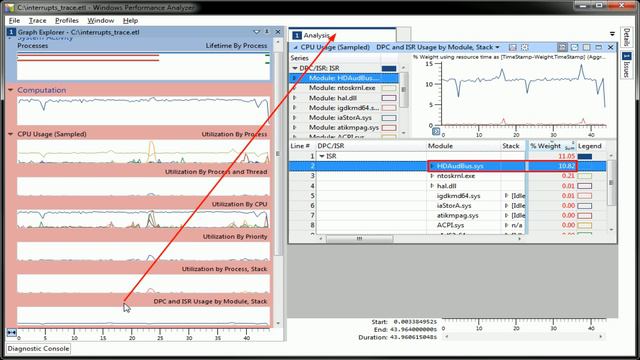Expand the Module: iaStorA.sys series item
The width and height of the screenshot is (640, 360).
pos(295,118)
